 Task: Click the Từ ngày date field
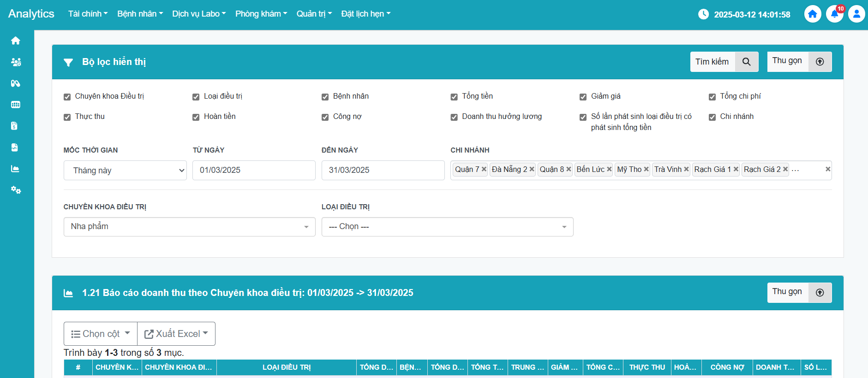pos(254,170)
